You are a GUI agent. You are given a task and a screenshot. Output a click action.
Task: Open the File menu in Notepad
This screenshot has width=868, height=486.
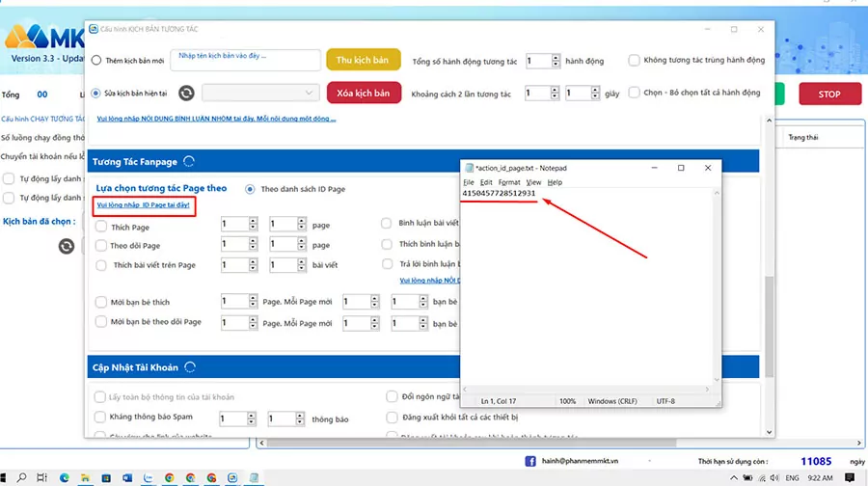tap(469, 182)
